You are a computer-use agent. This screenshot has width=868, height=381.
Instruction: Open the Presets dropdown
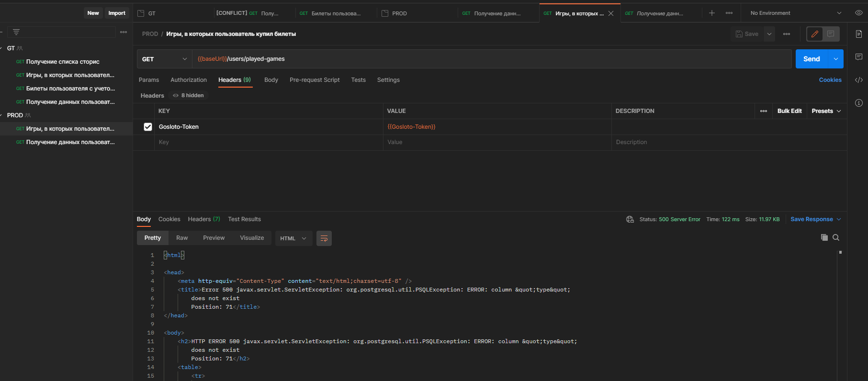[x=826, y=111]
